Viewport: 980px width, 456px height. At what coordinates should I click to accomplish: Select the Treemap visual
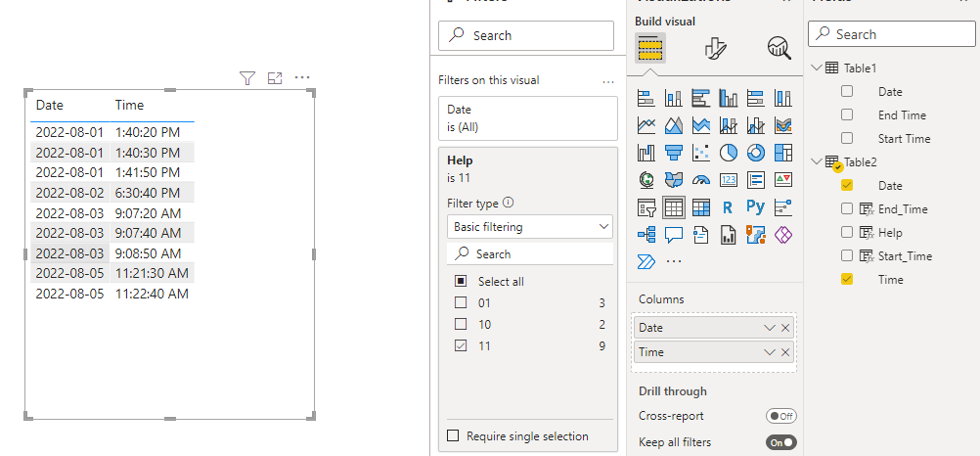783,152
